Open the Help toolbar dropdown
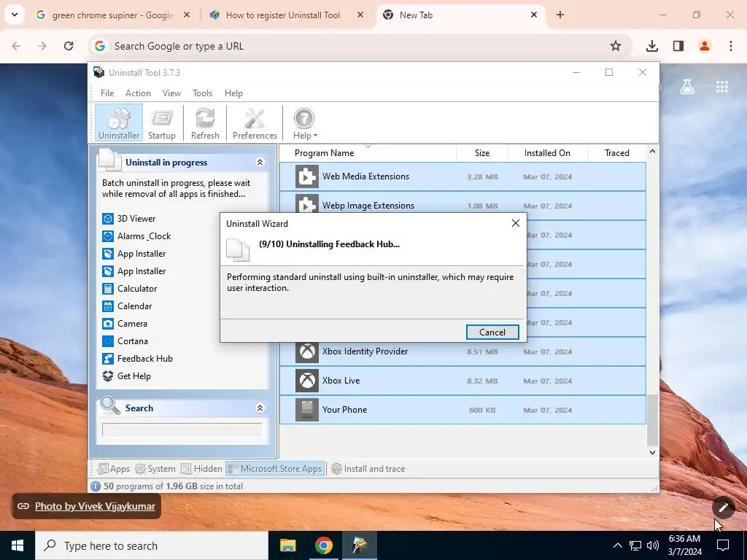747x560 pixels. click(304, 123)
